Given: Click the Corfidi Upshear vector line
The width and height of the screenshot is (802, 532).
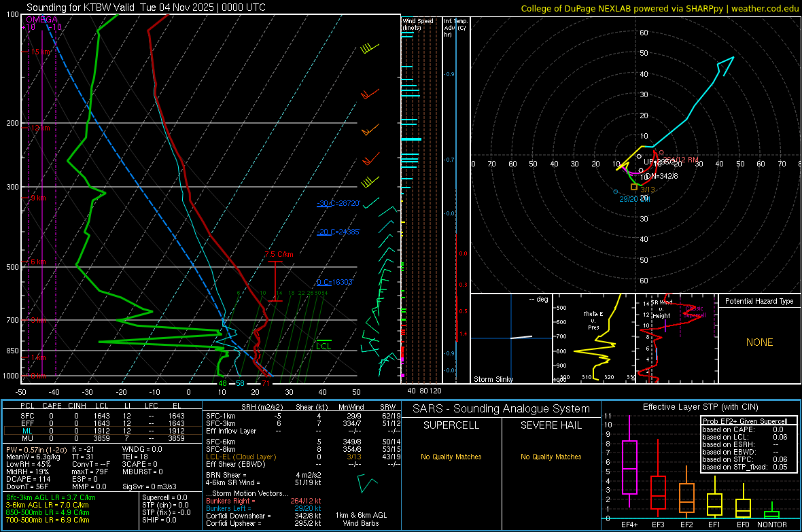Looking at the screenshot, I should click(264, 523).
